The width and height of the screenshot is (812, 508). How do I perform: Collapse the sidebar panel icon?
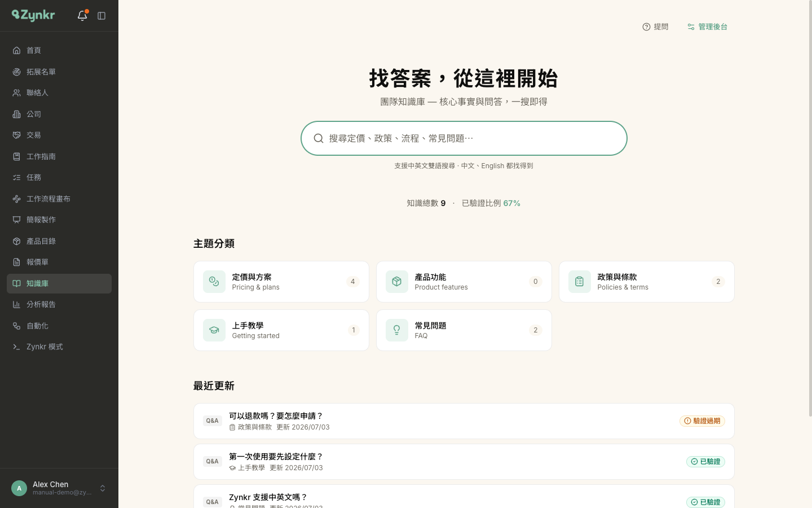[x=101, y=16]
